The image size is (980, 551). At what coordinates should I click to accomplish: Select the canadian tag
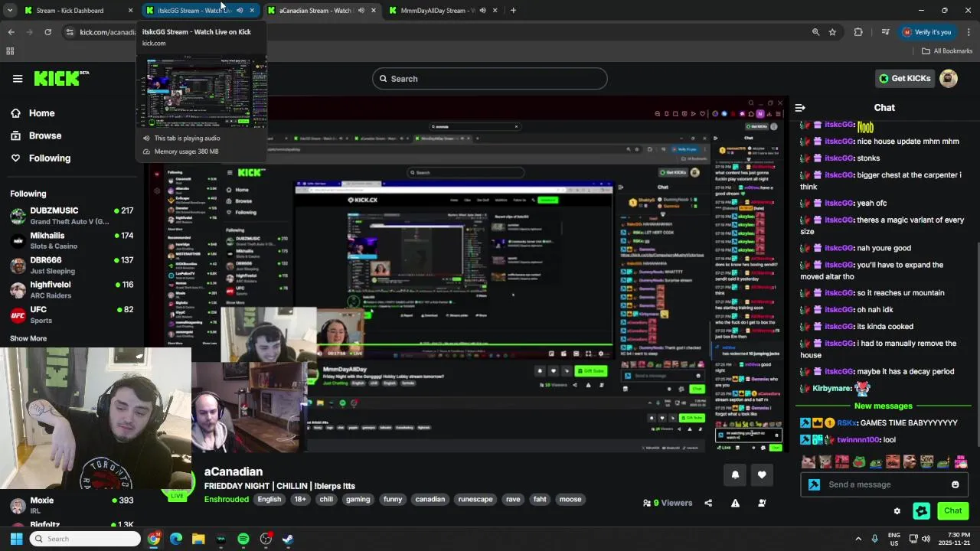430,500
